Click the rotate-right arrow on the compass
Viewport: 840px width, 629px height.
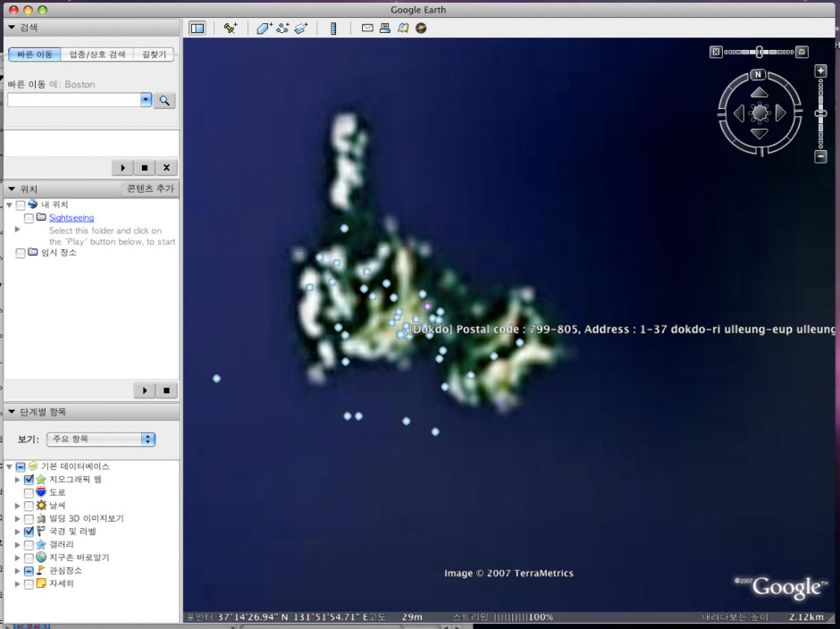[x=780, y=113]
